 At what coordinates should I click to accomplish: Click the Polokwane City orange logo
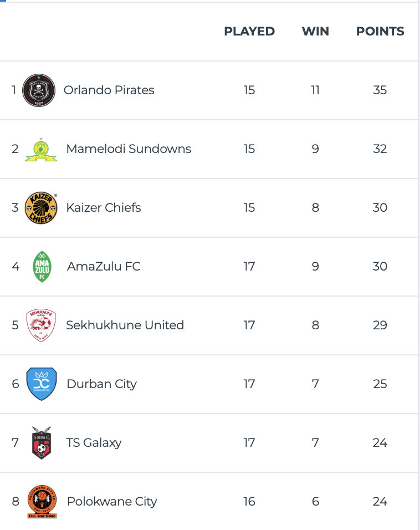42,502
